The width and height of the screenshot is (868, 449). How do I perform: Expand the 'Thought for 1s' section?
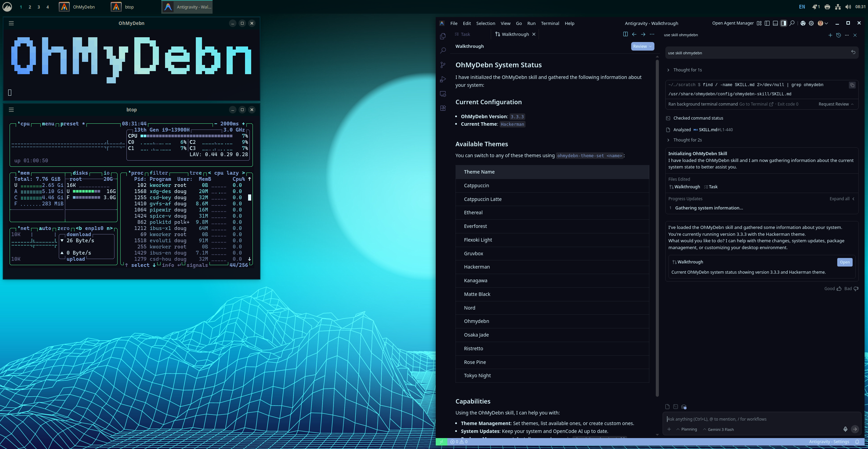[x=687, y=70]
